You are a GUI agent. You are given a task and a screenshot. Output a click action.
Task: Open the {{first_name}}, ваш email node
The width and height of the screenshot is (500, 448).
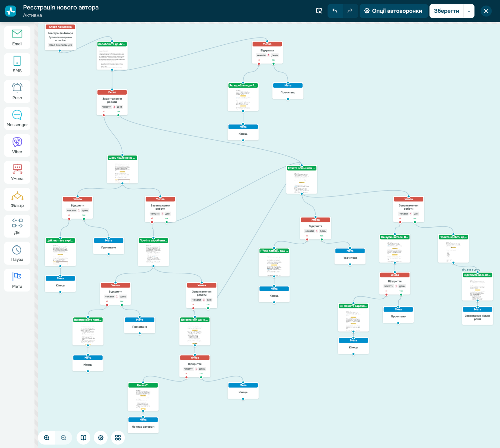point(274,262)
